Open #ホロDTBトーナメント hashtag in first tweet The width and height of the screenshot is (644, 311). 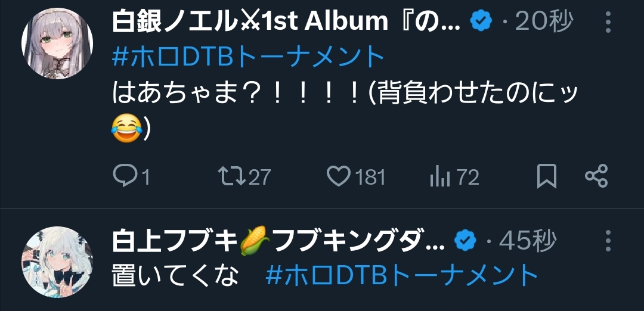[247, 58]
